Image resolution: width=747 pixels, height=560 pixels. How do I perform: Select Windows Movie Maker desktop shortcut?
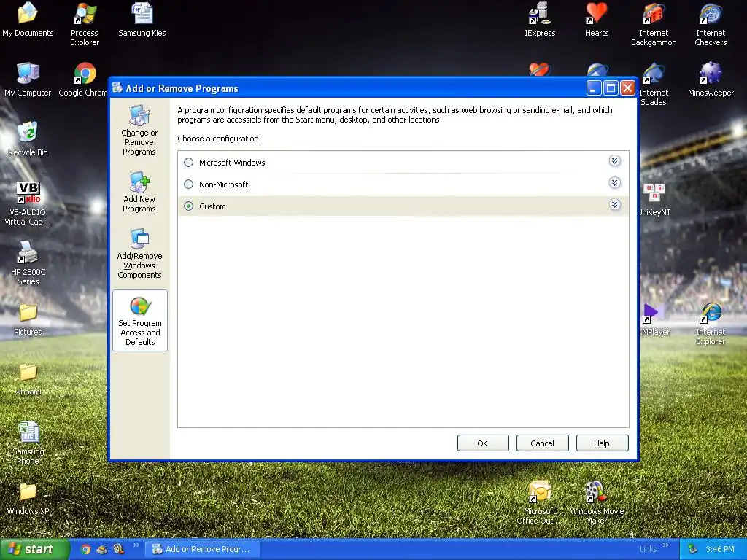tap(597, 503)
